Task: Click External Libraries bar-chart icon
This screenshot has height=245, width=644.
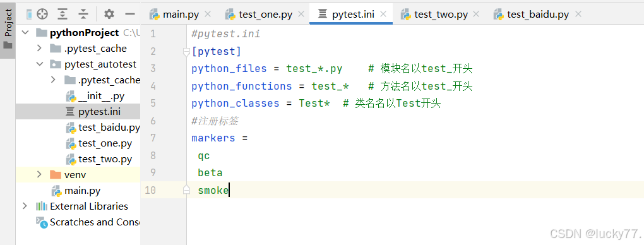Action: [42, 206]
